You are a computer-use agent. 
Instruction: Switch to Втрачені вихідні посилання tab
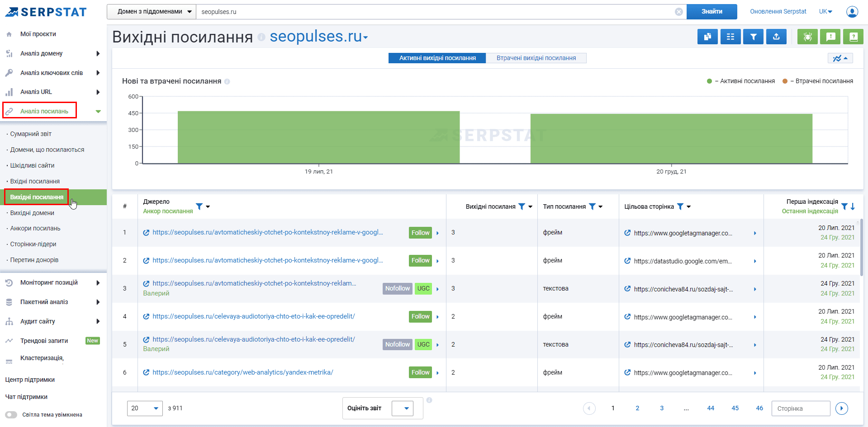point(536,58)
